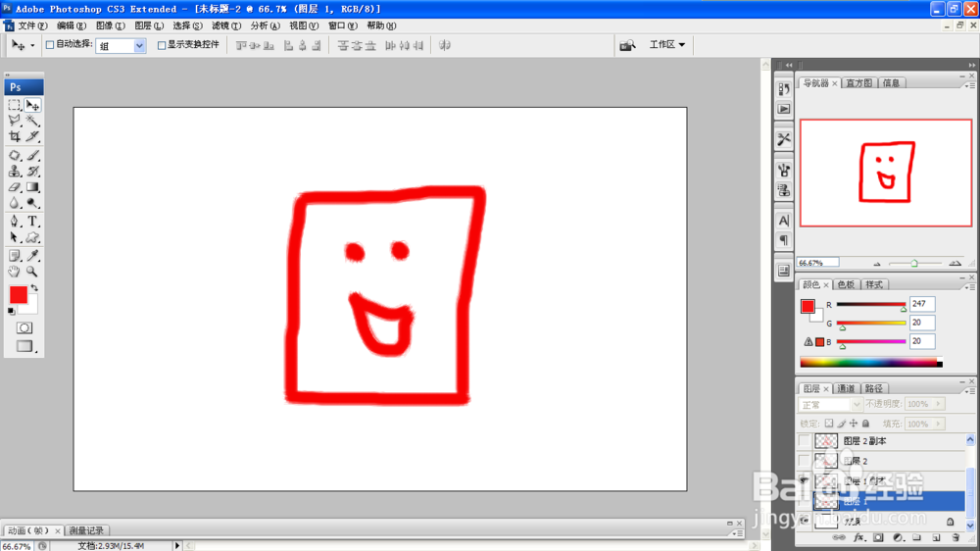Click the Go to Bridge icon
This screenshot has height=551, width=980.
627,45
